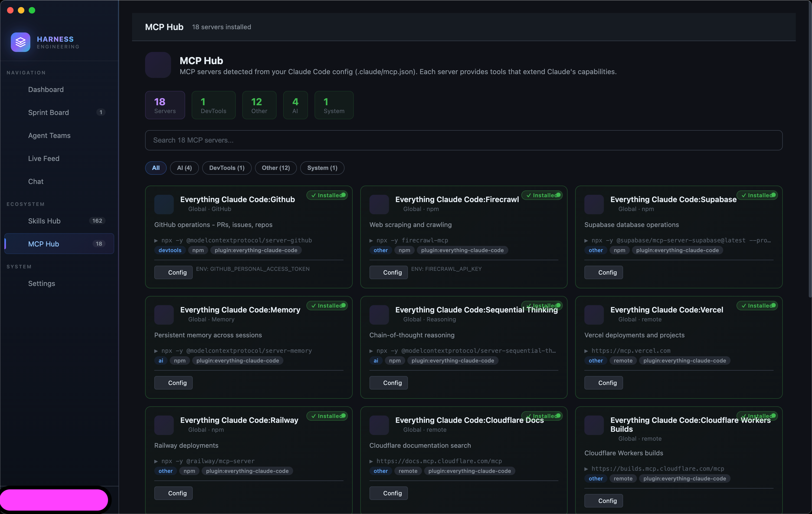Click the vertical scrollbar on the right edge

click(x=810, y=150)
